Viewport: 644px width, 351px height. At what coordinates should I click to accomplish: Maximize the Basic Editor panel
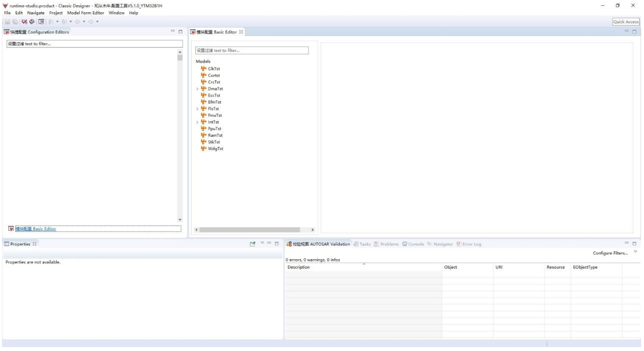point(634,32)
